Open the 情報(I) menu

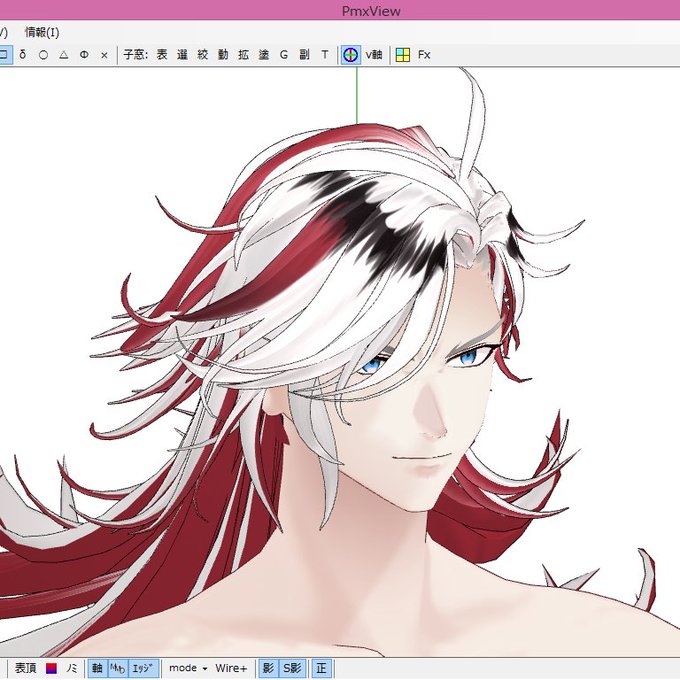pyautogui.click(x=42, y=33)
